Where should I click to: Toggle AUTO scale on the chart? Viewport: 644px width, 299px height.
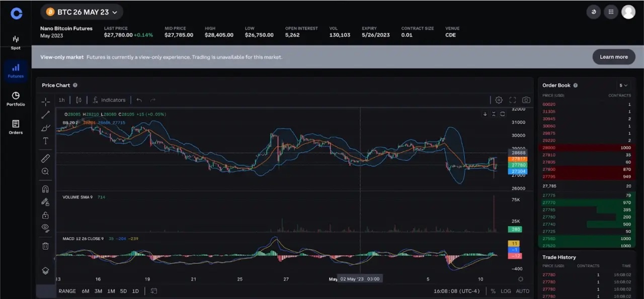point(522,290)
